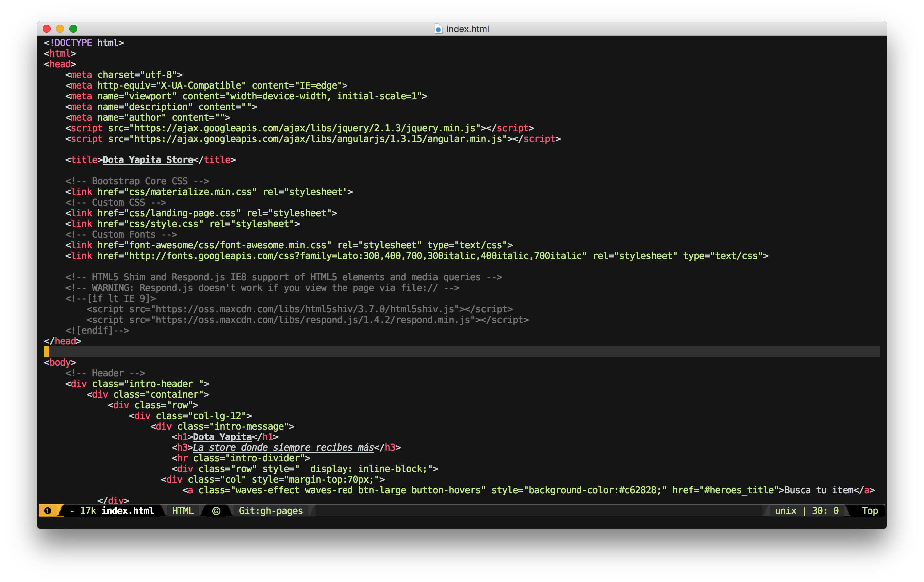Click the h3 La store donde siempre text

[284, 447]
